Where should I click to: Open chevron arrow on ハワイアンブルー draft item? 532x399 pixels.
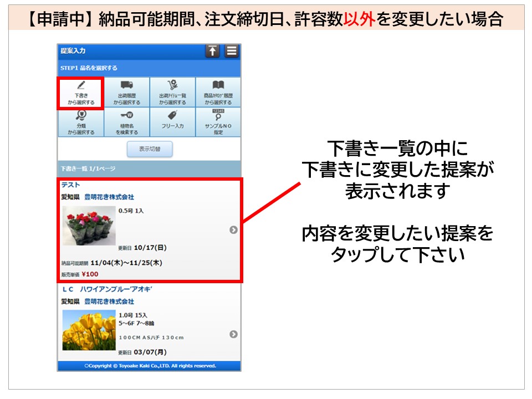pyautogui.click(x=233, y=334)
